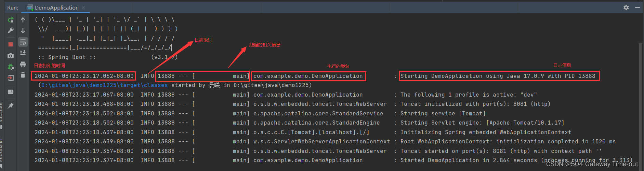
Task: Click 'The following 1 profile is active' message
Action: (x=469, y=95)
